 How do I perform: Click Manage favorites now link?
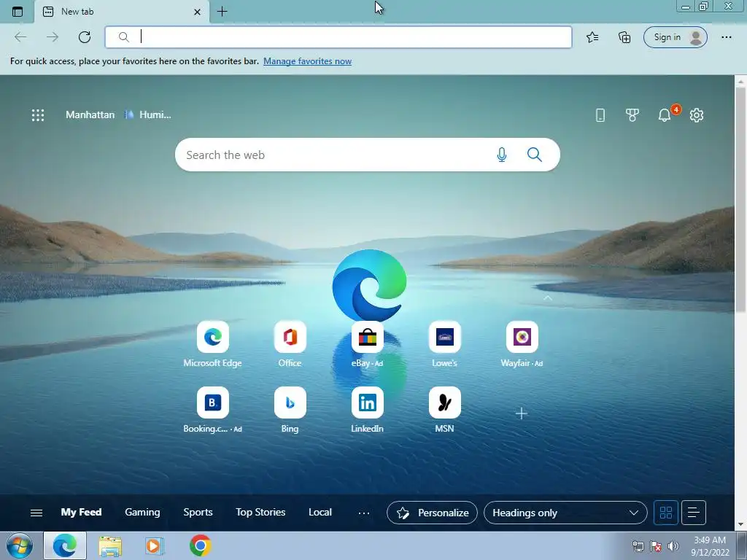307,61
